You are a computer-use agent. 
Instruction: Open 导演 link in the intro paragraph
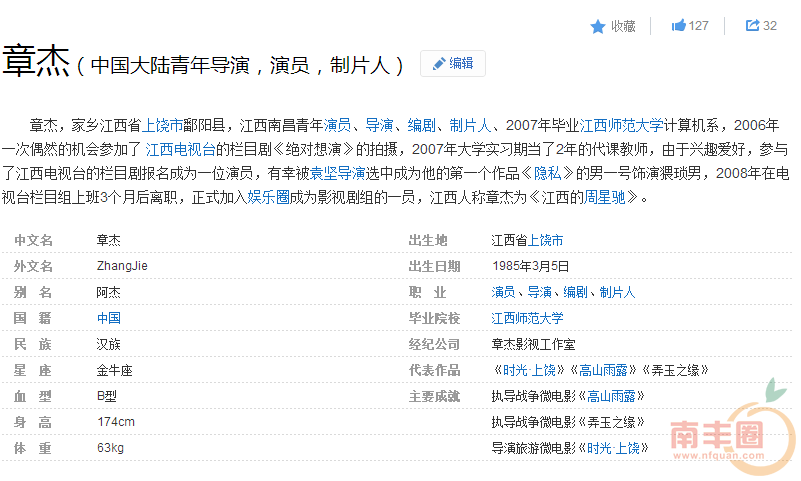379,125
